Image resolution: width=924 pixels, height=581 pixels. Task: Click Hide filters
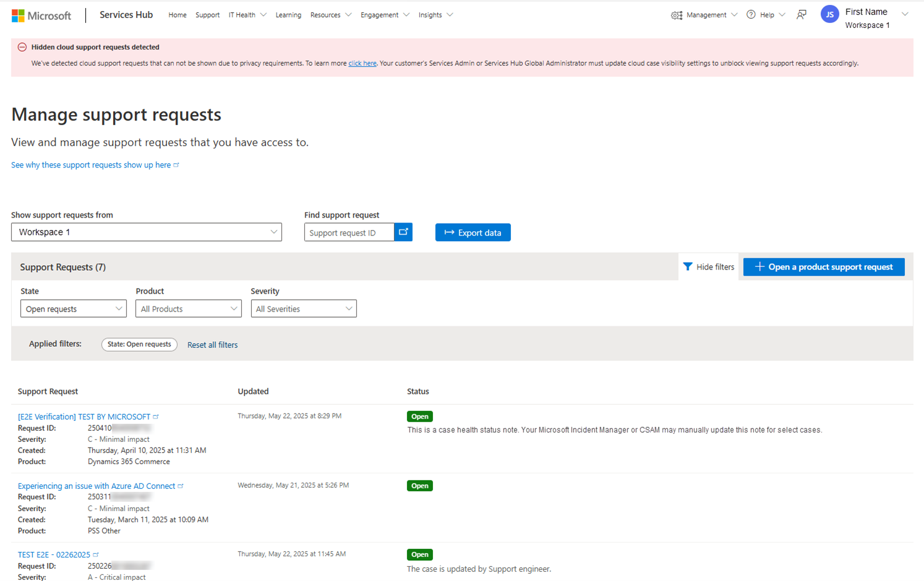click(x=709, y=266)
